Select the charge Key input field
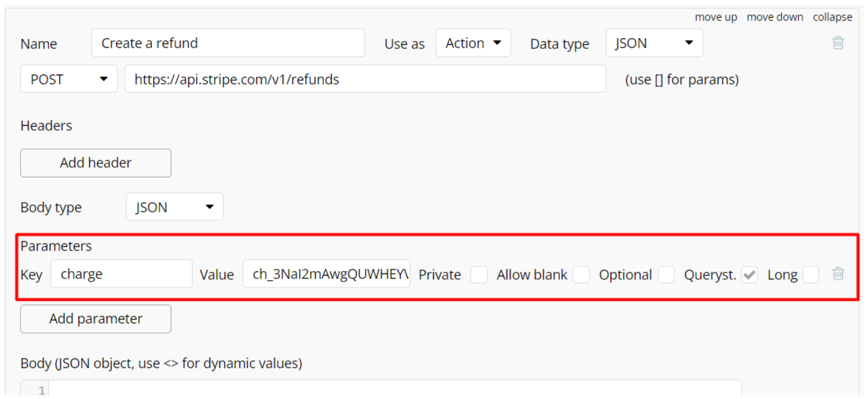The width and height of the screenshot is (868, 399). pos(122,274)
